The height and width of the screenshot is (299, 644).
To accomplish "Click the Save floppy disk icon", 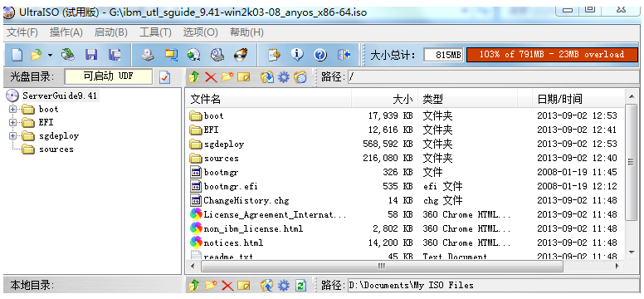I will [x=90, y=54].
